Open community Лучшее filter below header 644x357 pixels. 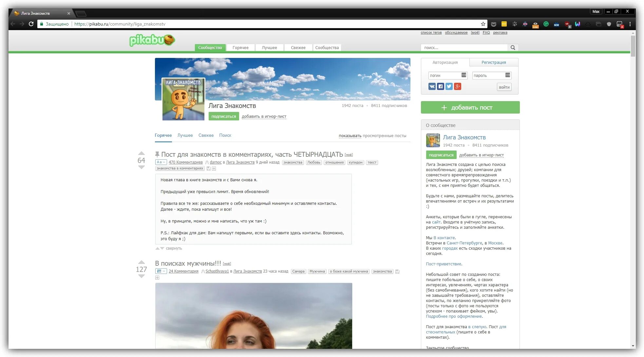point(185,135)
